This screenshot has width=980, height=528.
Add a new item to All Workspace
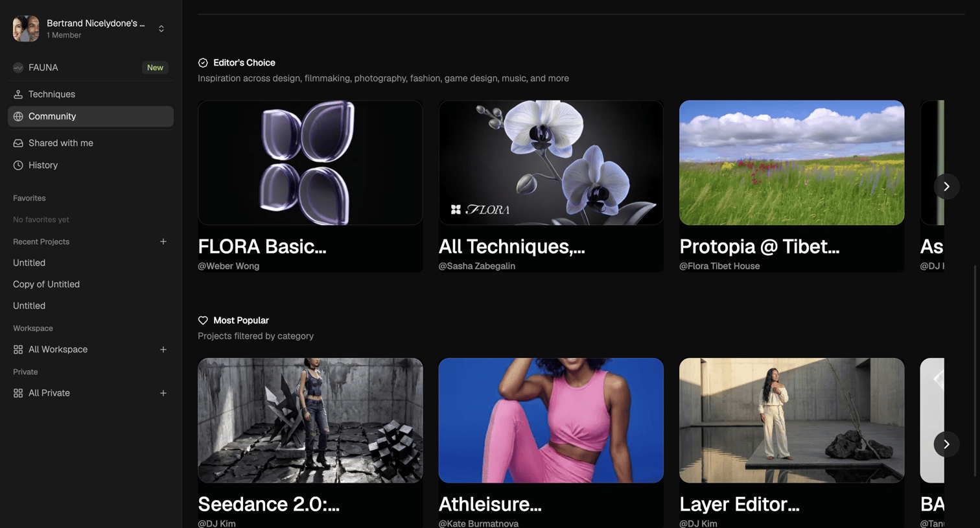coord(163,350)
